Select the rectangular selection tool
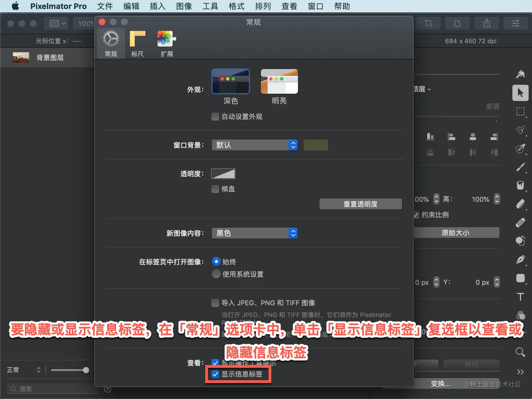This screenshot has width=532, height=399. point(520,112)
